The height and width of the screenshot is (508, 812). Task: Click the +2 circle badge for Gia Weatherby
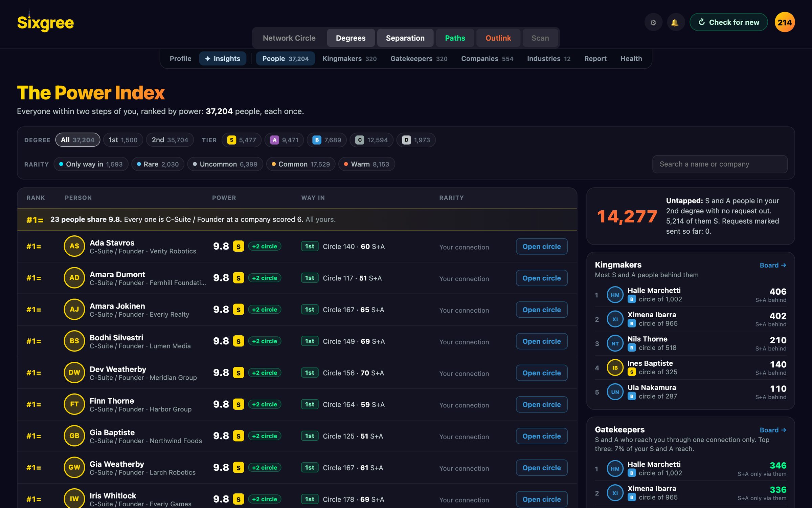click(265, 468)
